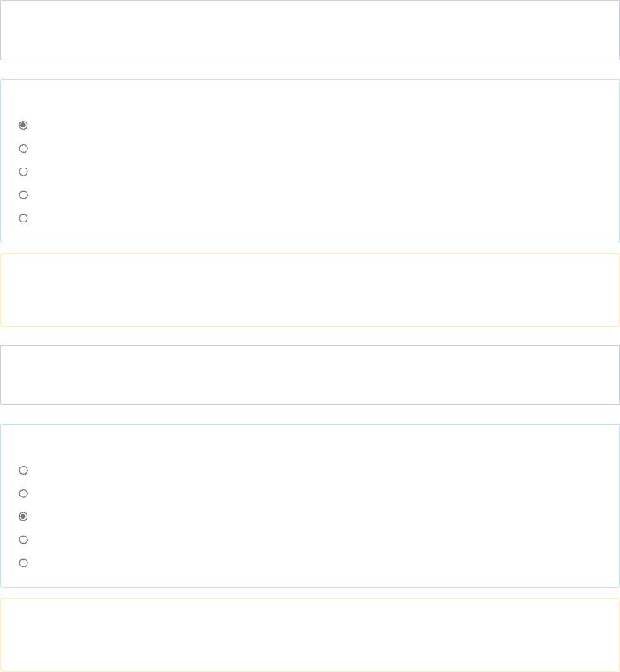The height and width of the screenshot is (672, 620).
Task: Select the last radio option in lower group
Action: pos(23,562)
